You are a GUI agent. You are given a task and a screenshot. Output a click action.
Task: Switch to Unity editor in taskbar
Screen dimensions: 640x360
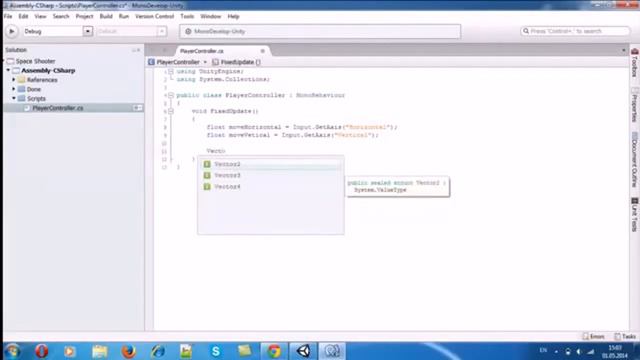pos(303,351)
